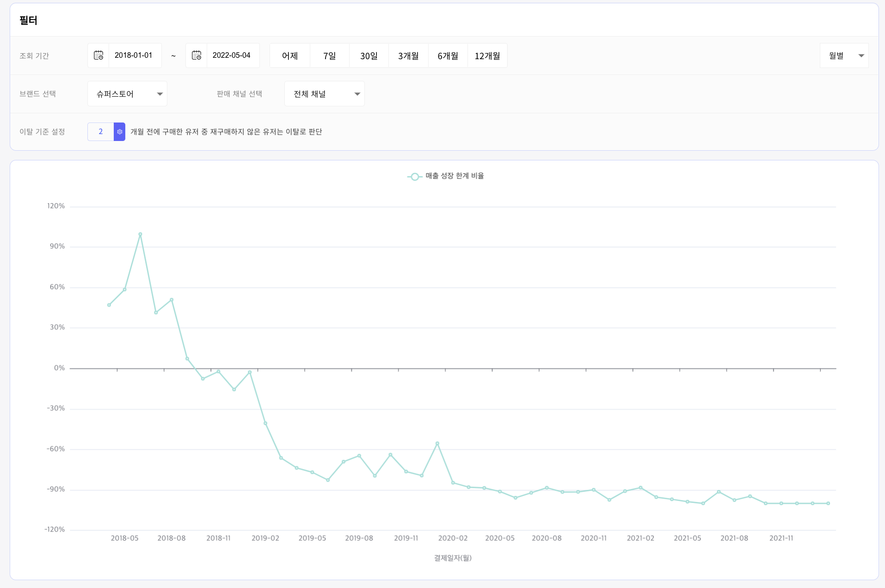Set the period to 3개월
This screenshot has width=885, height=588.
[x=408, y=56]
